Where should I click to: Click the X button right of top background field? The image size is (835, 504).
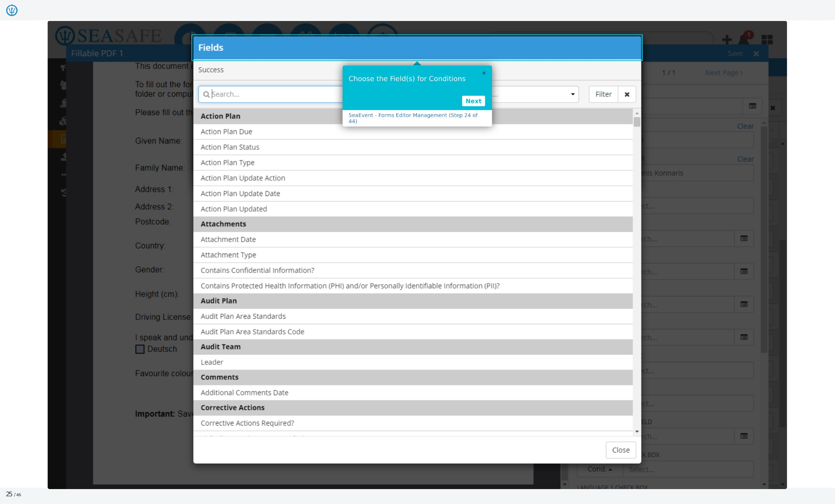(x=772, y=108)
